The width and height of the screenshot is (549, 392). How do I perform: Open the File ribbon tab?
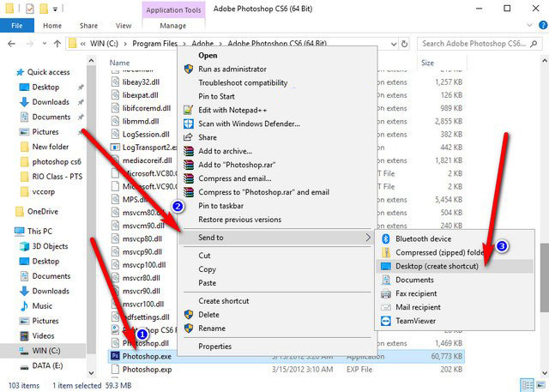click(17, 26)
